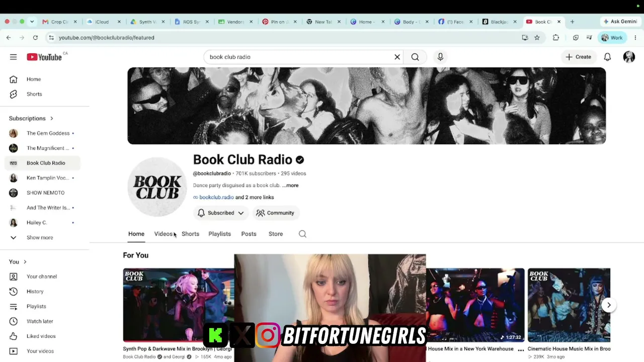Follow the bookclub.radio link
Screen dimensions: 644x362
pyautogui.click(x=216, y=198)
